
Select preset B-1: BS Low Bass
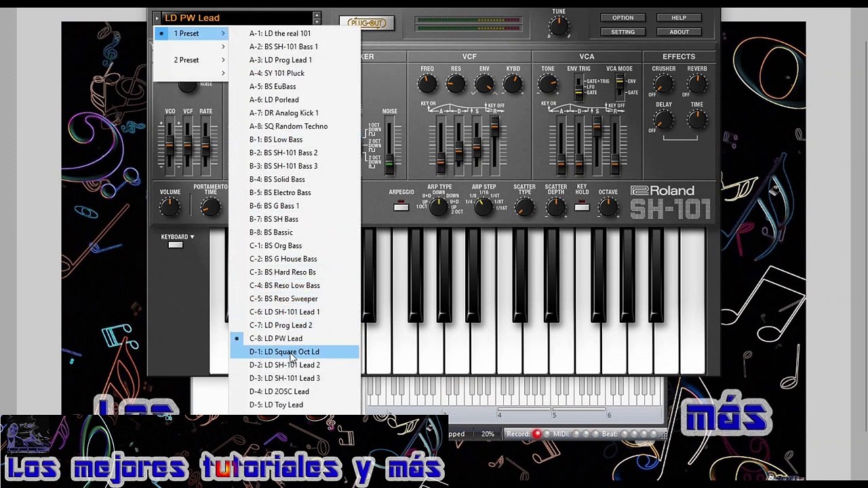[294, 140]
